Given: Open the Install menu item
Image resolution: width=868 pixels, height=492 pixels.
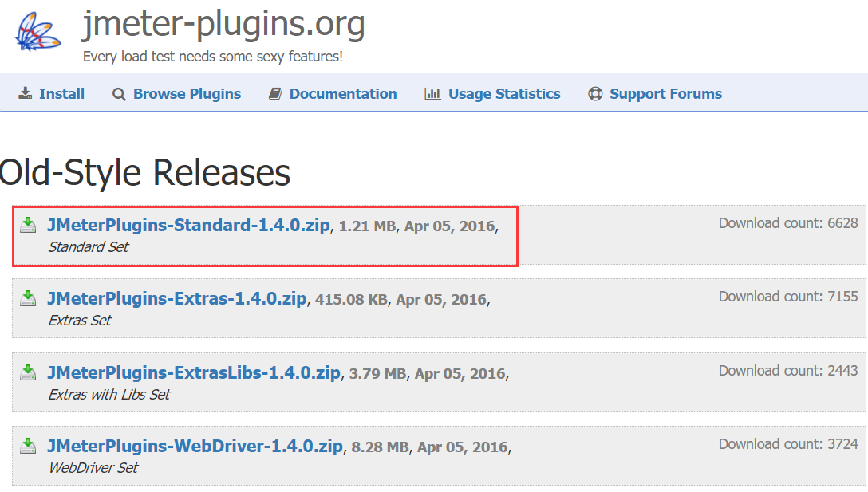Looking at the screenshot, I should click(61, 94).
